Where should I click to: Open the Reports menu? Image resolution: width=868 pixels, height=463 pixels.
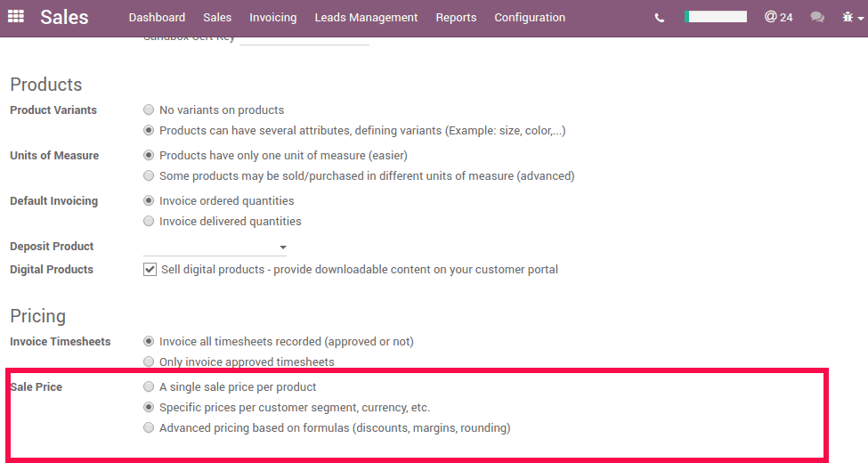[456, 17]
